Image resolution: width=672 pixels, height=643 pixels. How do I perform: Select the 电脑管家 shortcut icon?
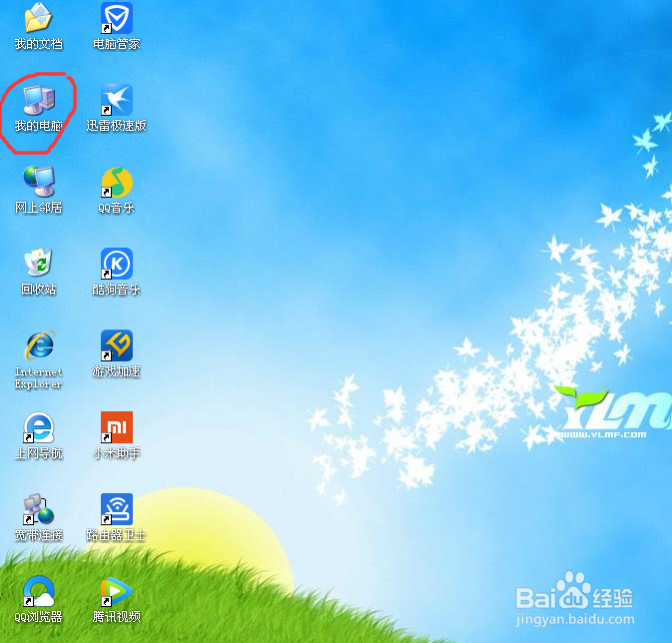117,18
